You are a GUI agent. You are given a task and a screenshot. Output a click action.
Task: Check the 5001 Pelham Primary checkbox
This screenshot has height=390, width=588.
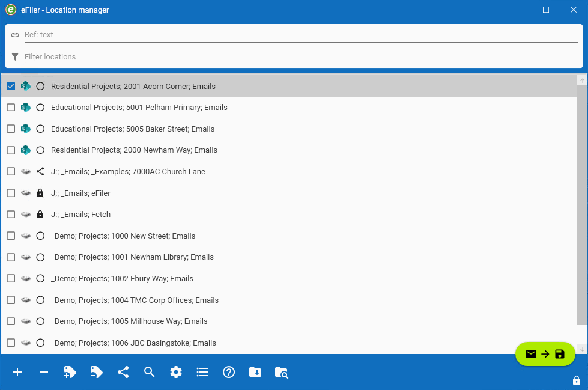tap(11, 108)
